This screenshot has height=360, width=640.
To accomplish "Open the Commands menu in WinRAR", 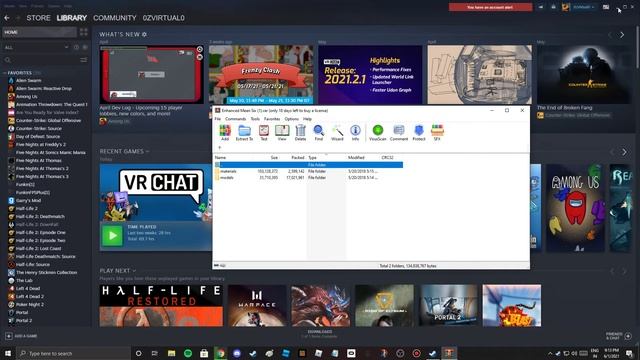I will [236, 119].
